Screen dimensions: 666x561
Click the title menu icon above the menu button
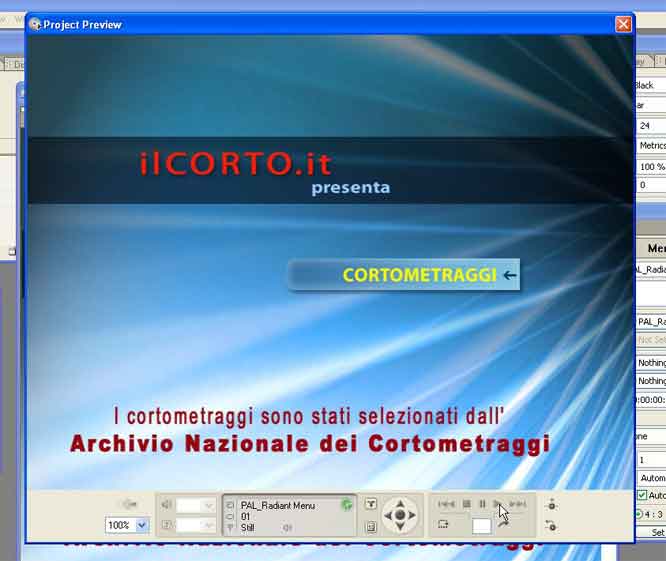(371, 504)
